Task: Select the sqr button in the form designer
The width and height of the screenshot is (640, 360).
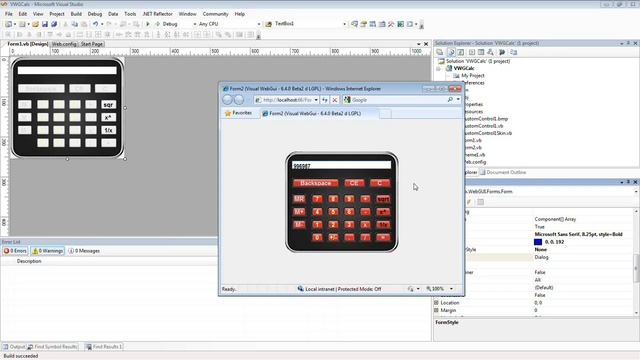Action: pyautogui.click(x=108, y=105)
